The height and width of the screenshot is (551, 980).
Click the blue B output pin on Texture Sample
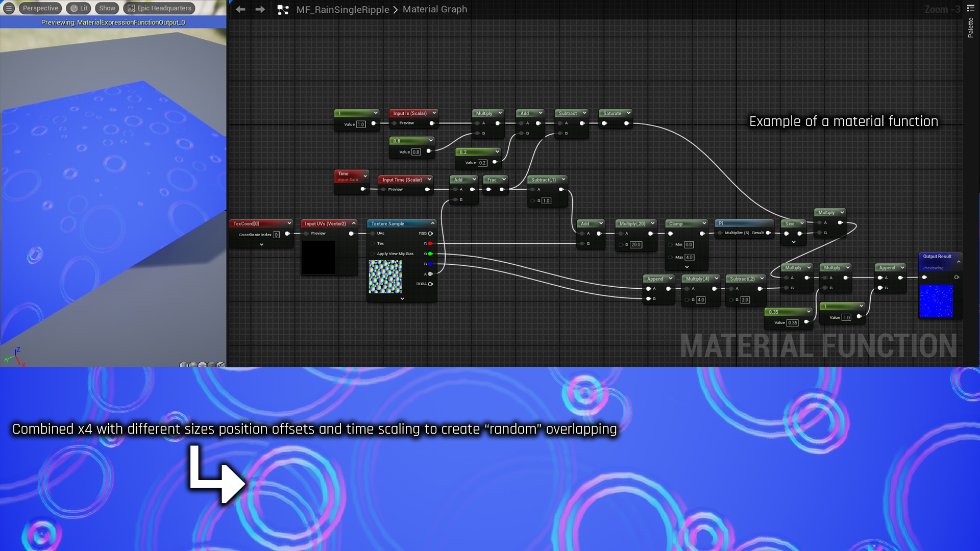pos(430,264)
